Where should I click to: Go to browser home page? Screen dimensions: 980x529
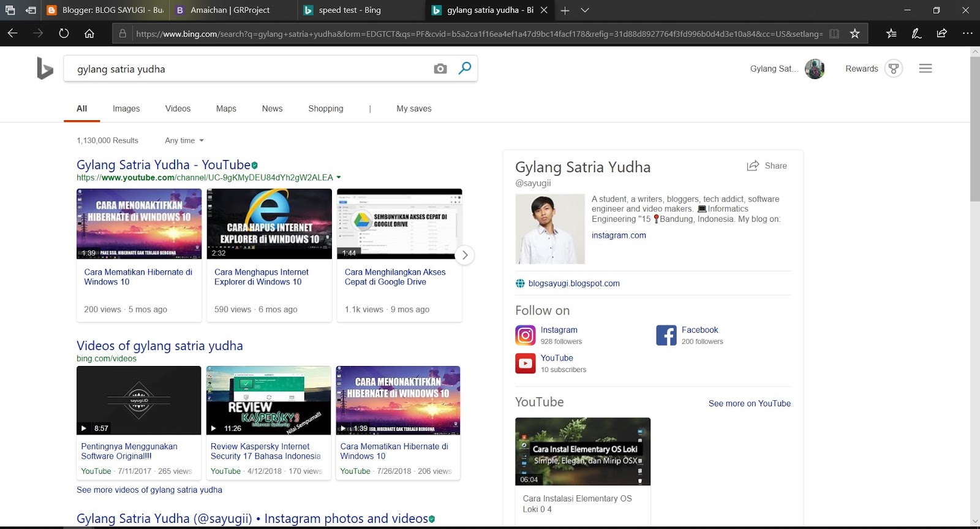click(89, 33)
